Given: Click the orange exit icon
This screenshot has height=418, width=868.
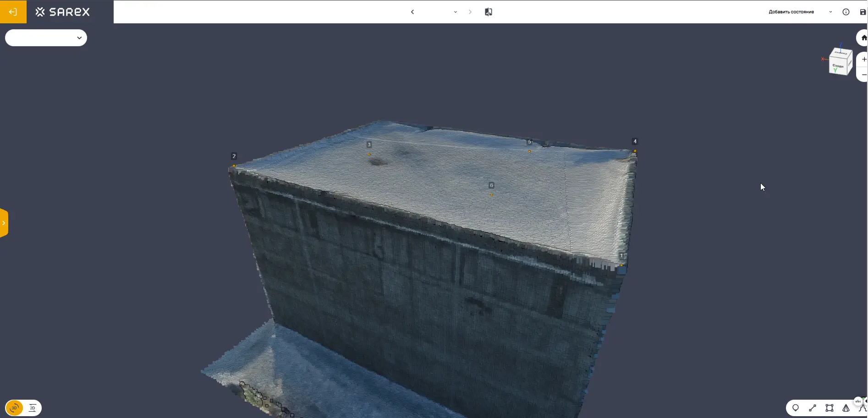Looking at the screenshot, I should pyautogui.click(x=13, y=12).
